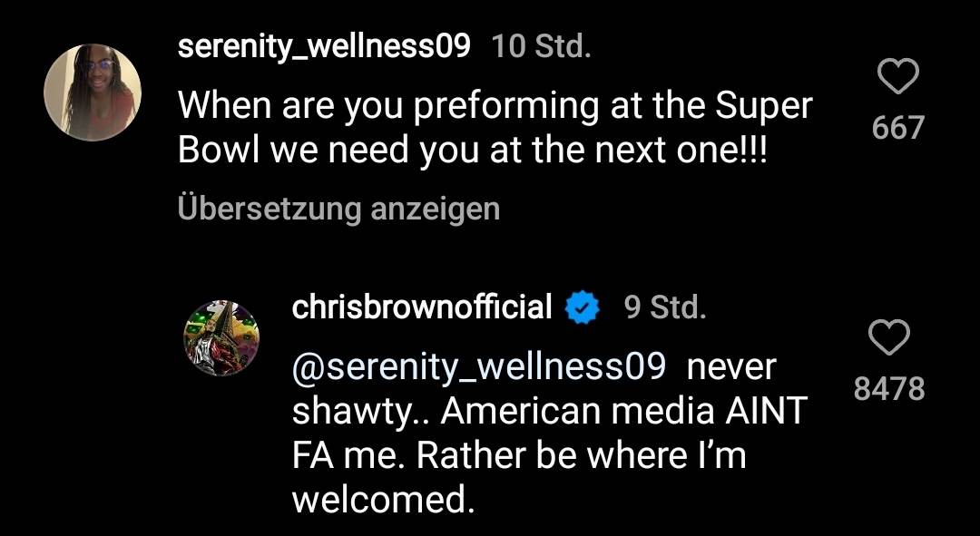Open chrisbrownofficial's profile picture
The height and width of the screenshot is (536, 980).
click(222, 338)
